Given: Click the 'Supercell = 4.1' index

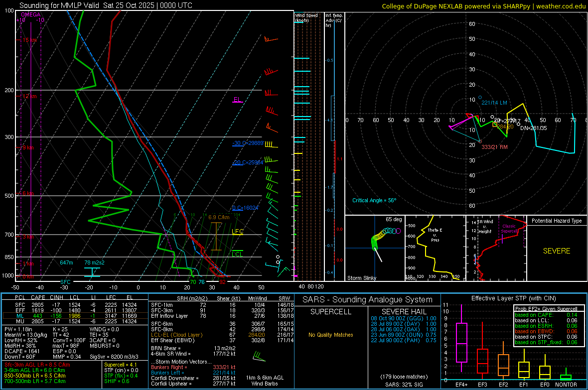Looking at the screenshot, I should (121, 365).
